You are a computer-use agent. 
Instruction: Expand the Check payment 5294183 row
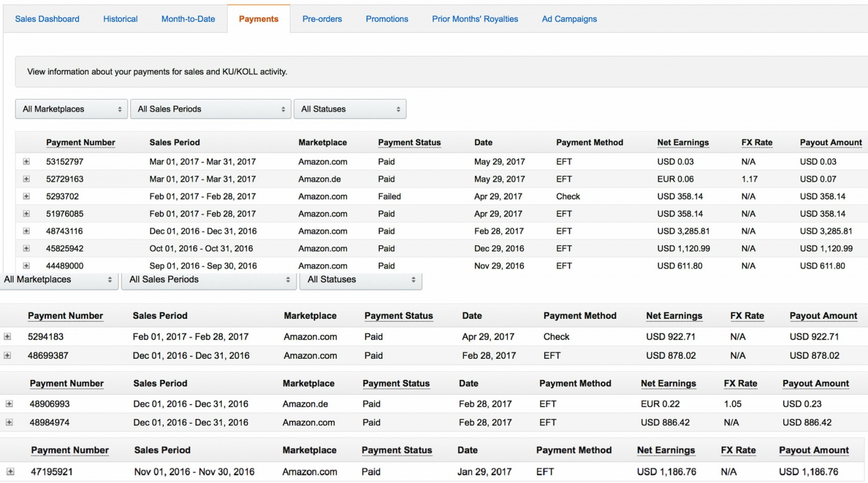point(8,337)
